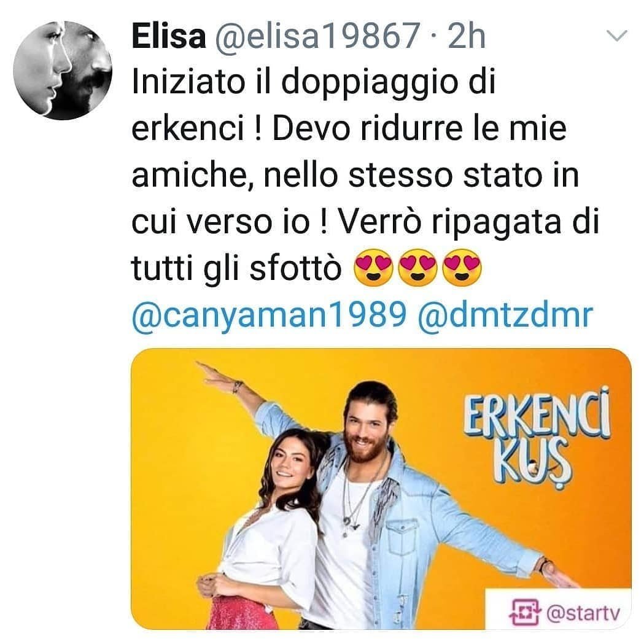Click the middle heart-eyes emoji

pyautogui.click(x=418, y=268)
